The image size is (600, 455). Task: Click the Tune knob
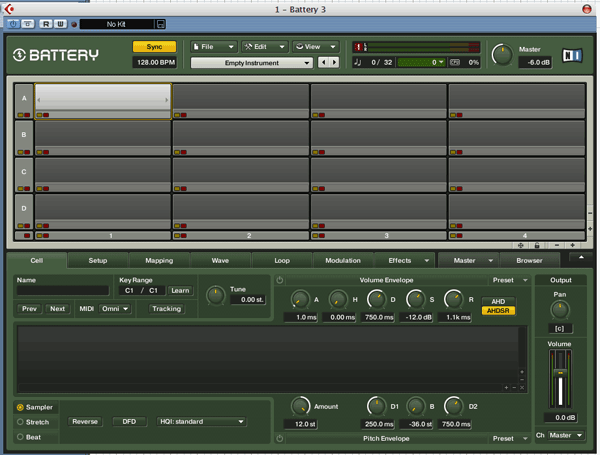215,296
